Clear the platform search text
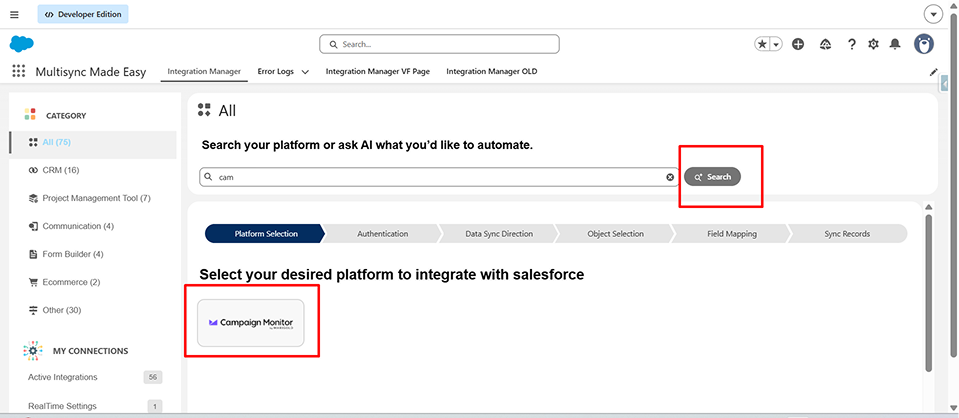Screen dimensions: 959x418 click(670, 177)
